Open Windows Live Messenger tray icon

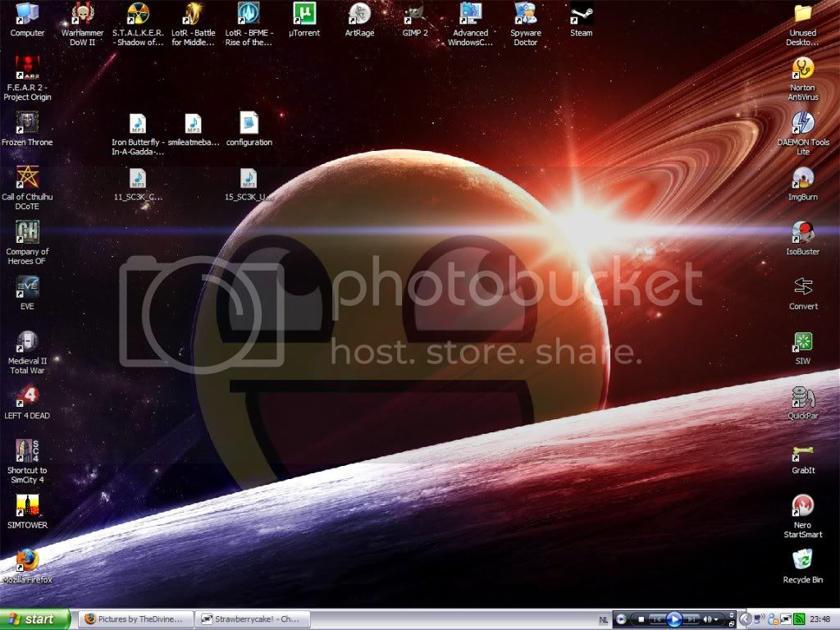(773, 619)
